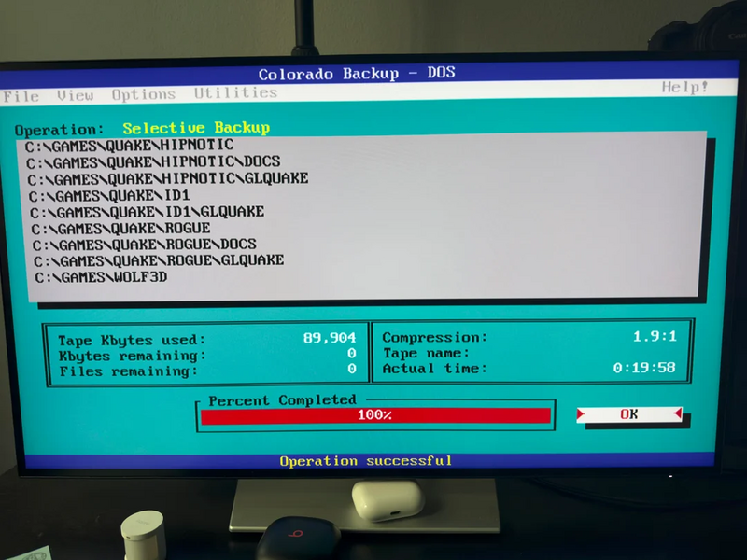
Task: Select the C:\GAMES\WOLF3D entry
Action: click(101, 277)
